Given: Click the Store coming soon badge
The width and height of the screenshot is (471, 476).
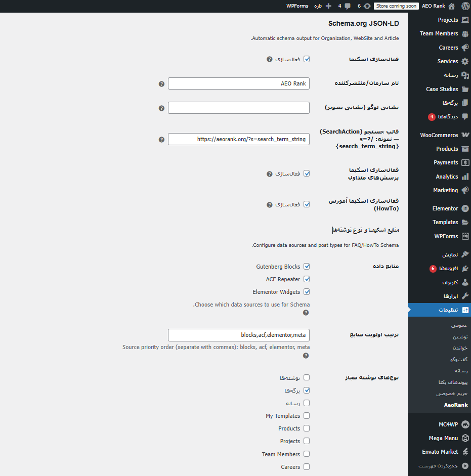Looking at the screenshot, I should (396, 6).
